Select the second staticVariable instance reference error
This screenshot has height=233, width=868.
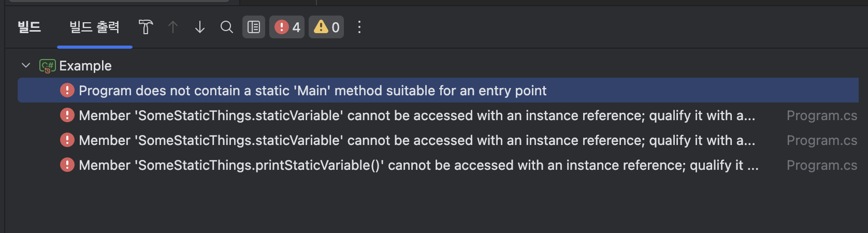[438, 140]
